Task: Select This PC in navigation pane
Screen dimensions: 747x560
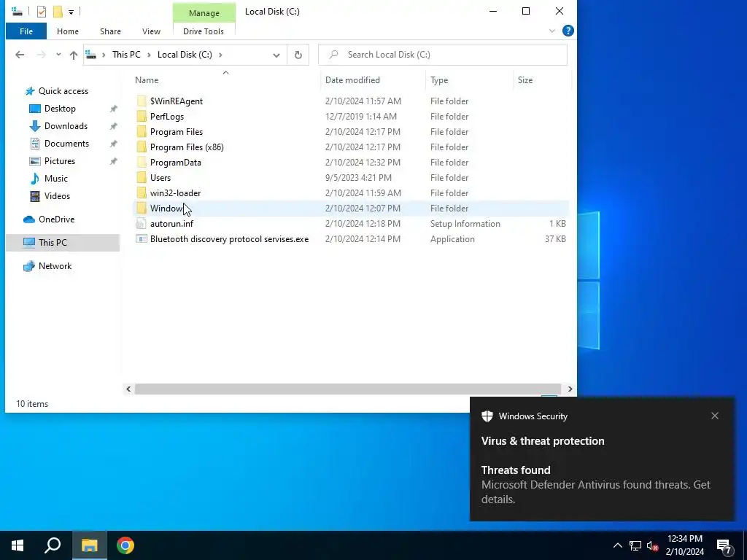Action: [53, 243]
